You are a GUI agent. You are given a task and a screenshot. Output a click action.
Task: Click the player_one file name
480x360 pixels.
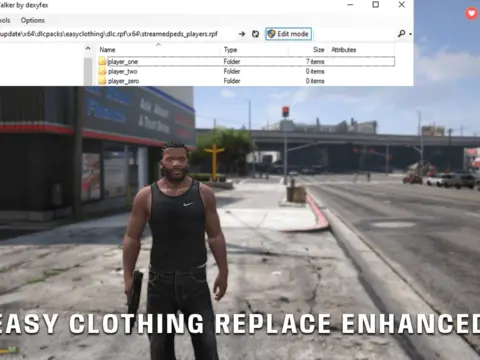click(123, 62)
